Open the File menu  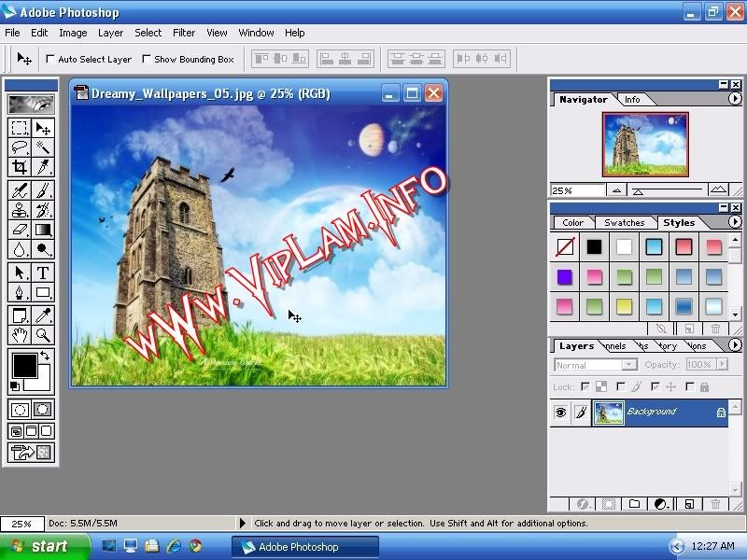[x=12, y=33]
